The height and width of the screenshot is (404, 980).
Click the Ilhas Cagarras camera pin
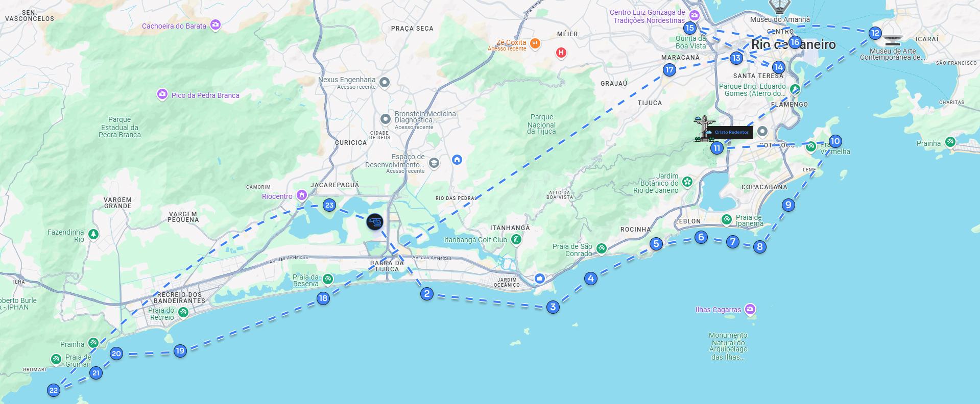pyautogui.click(x=750, y=309)
